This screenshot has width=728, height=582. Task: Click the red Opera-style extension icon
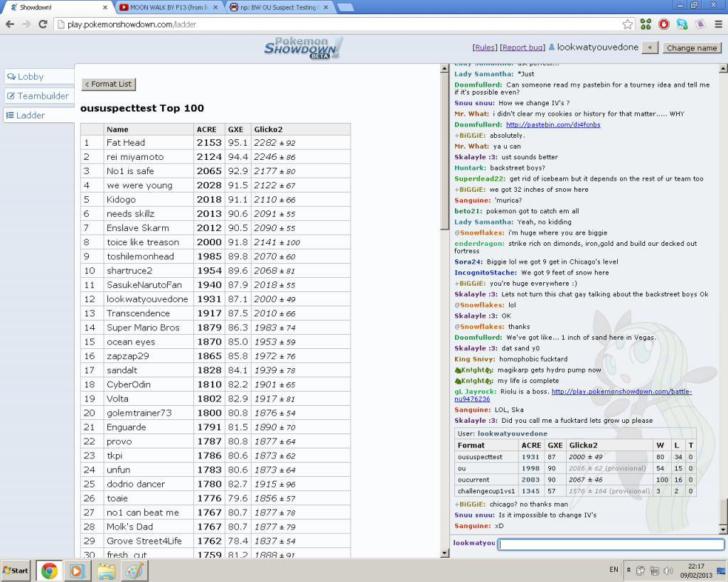[664, 24]
